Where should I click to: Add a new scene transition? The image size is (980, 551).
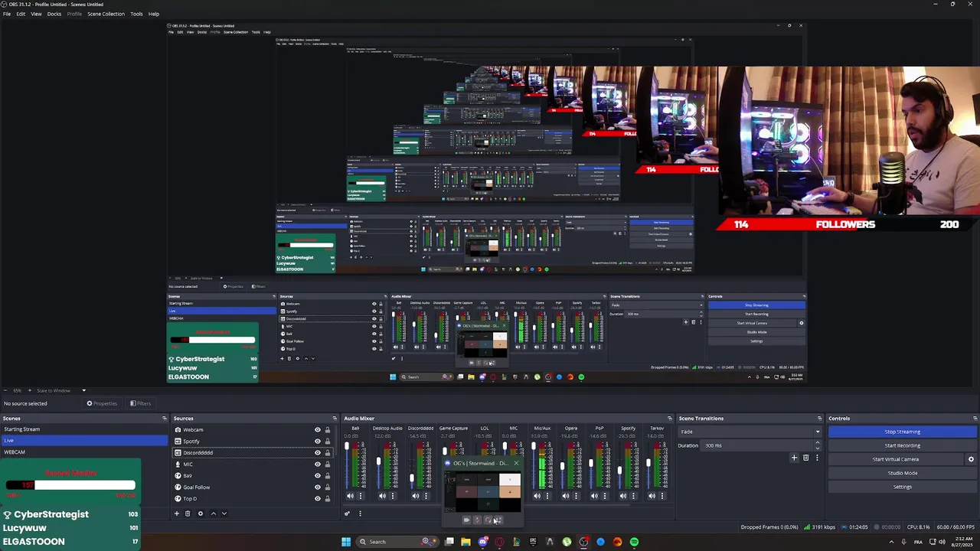tap(794, 458)
